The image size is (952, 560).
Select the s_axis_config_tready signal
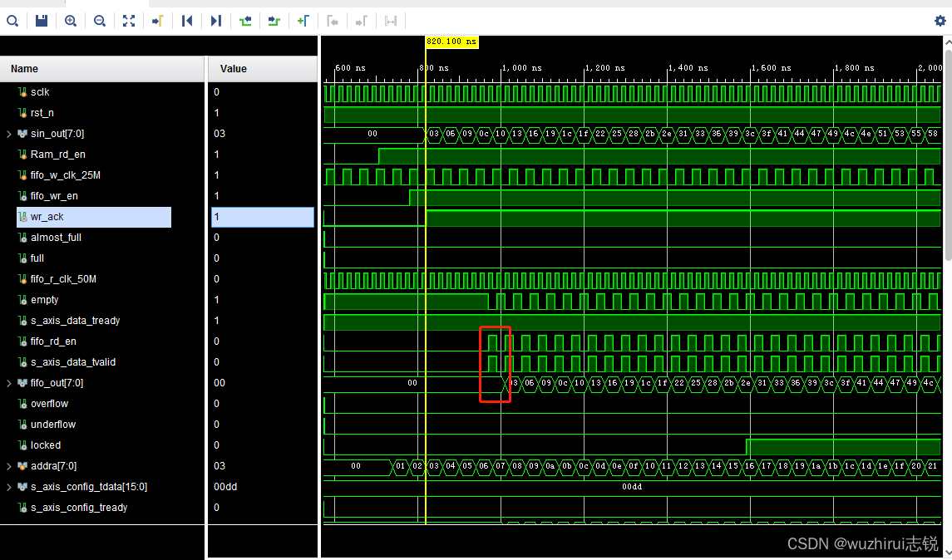coord(79,507)
